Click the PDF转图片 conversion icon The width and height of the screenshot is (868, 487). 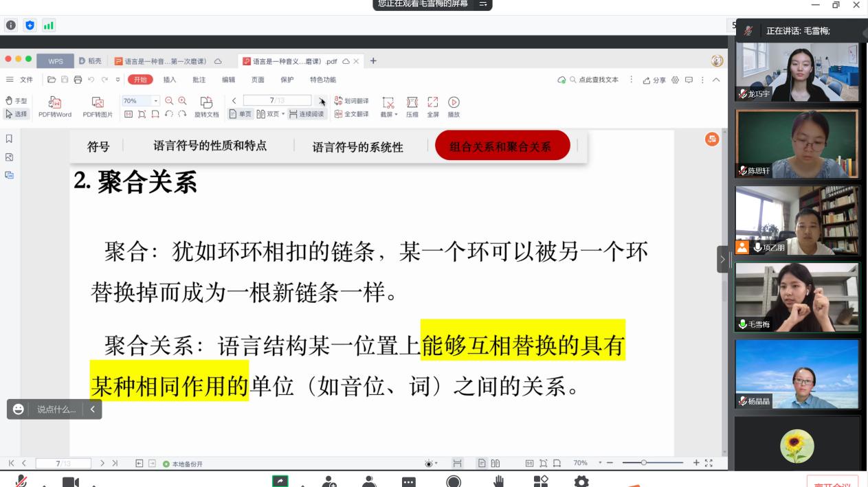pos(98,102)
